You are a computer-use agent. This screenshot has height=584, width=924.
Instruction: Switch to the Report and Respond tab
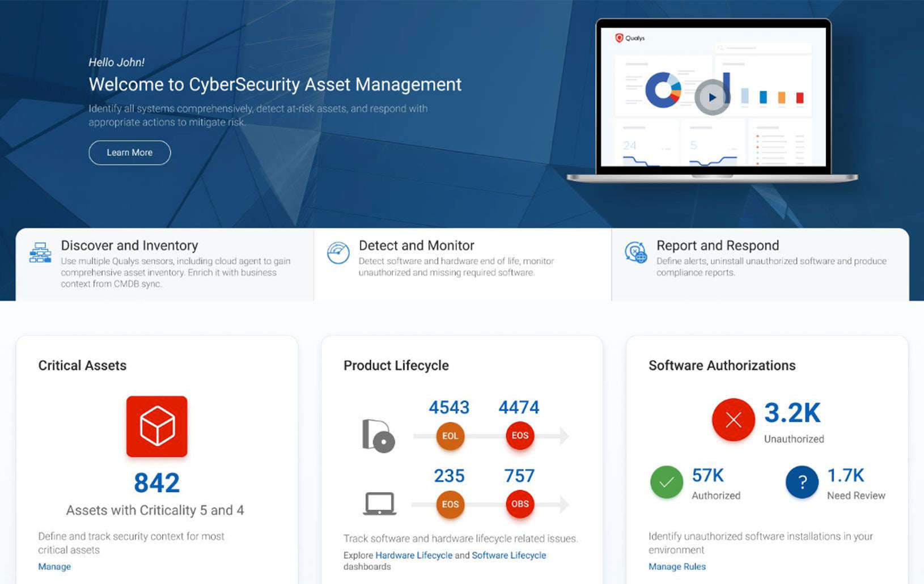coord(717,246)
